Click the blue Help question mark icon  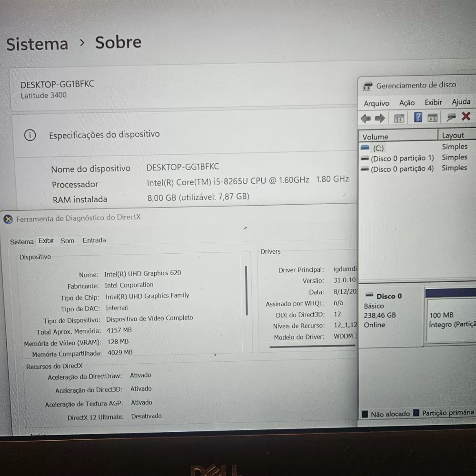(x=418, y=118)
